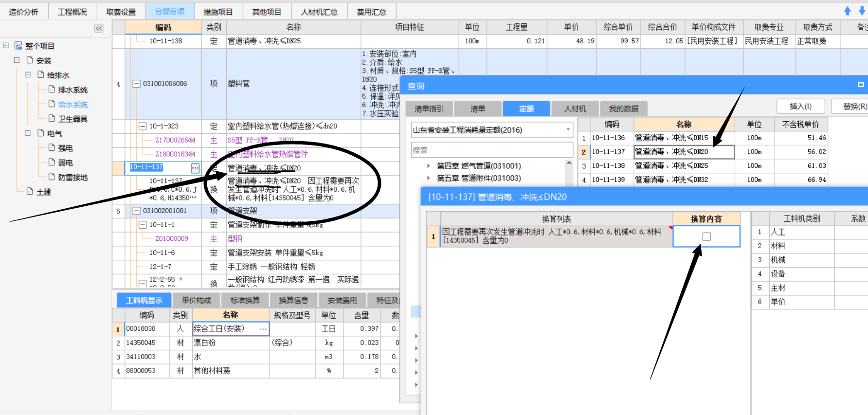Click the 名称 column header in query results
The image size is (868, 415).
pyautogui.click(x=684, y=124)
